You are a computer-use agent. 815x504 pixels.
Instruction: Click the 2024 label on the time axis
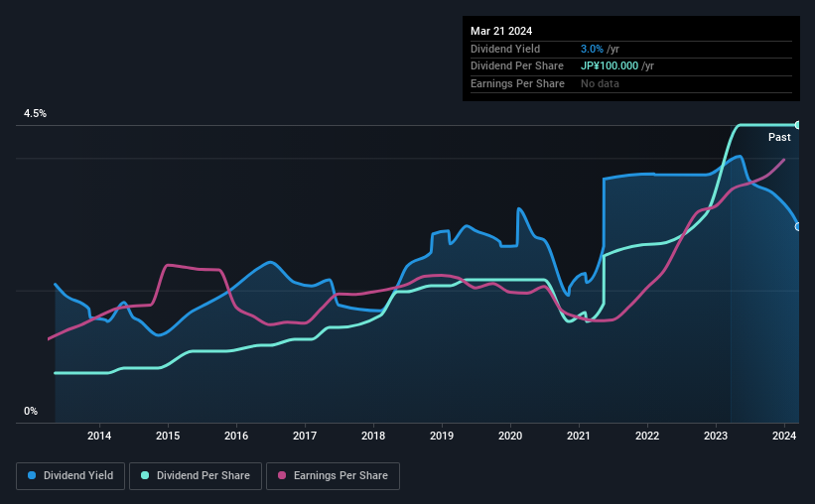[784, 436]
